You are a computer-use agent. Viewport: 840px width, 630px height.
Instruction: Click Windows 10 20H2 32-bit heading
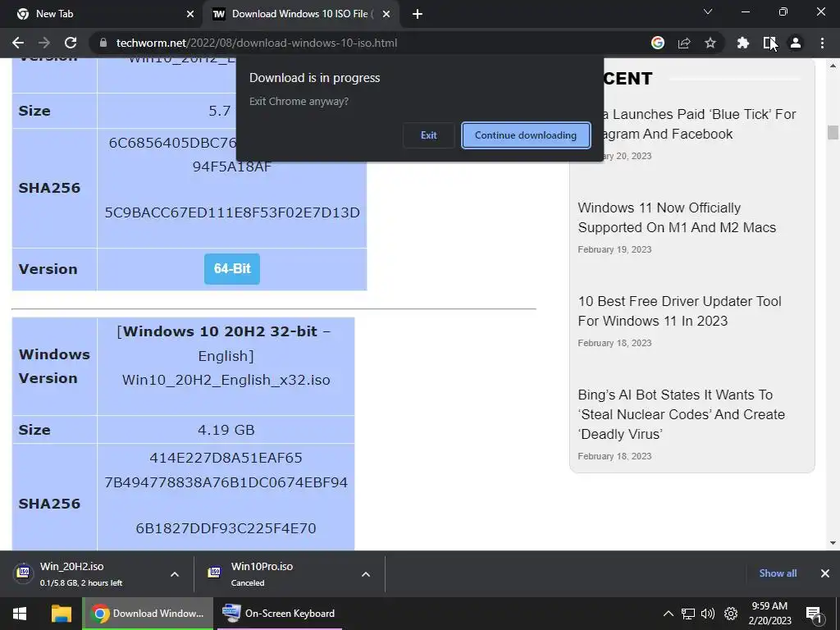pos(221,331)
